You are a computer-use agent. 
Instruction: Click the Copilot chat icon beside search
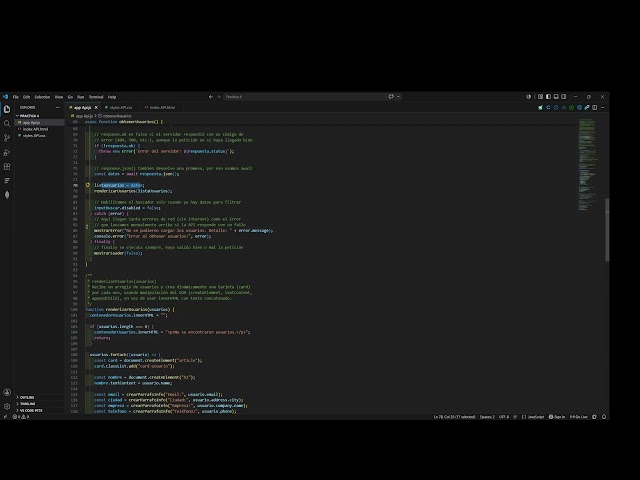coord(391,97)
